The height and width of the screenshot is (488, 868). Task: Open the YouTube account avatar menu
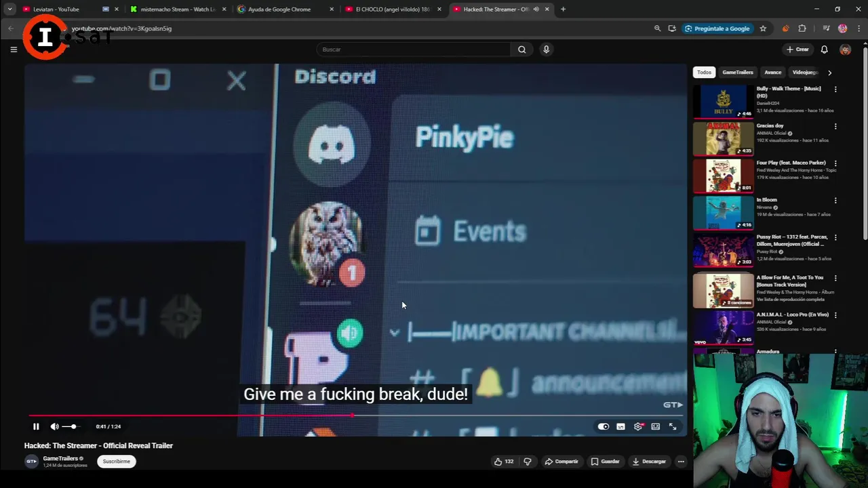(x=845, y=49)
